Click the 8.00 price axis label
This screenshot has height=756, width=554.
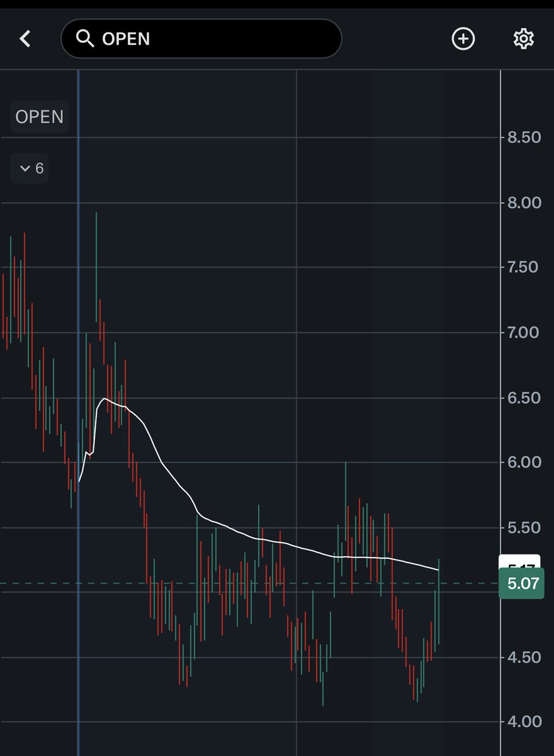524,202
